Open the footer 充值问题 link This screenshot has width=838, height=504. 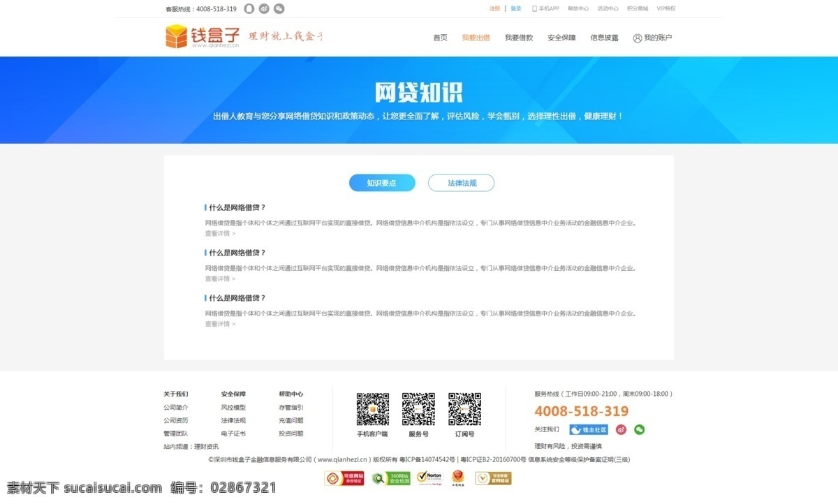tap(291, 421)
